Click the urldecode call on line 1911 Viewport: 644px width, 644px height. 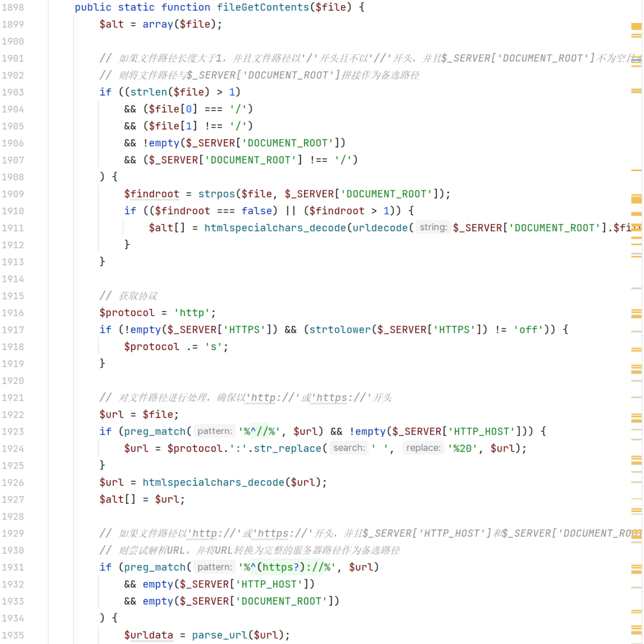point(380,228)
